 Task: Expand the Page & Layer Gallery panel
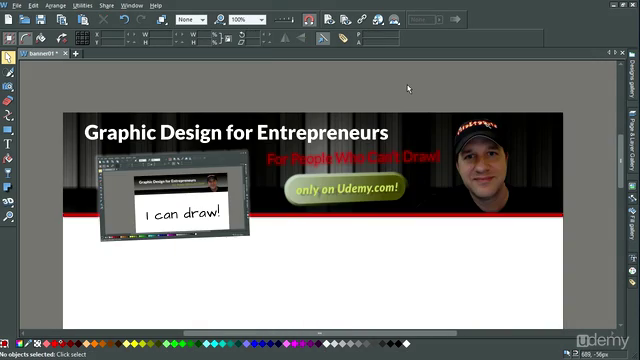[632, 141]
